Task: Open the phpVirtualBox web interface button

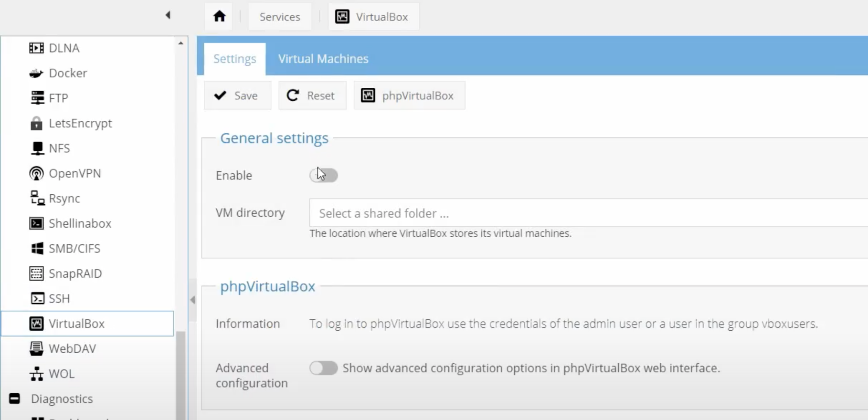Action: [x=409, y=95]
